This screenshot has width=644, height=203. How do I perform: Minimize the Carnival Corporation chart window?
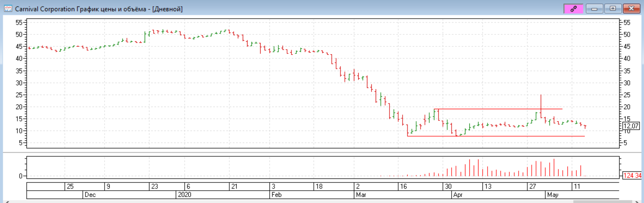594,9
